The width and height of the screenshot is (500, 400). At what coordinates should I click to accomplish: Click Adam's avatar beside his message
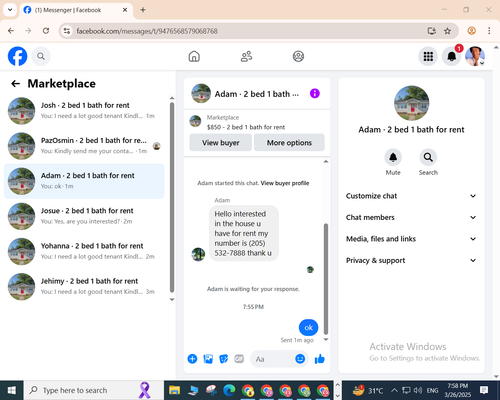point(198,254)
